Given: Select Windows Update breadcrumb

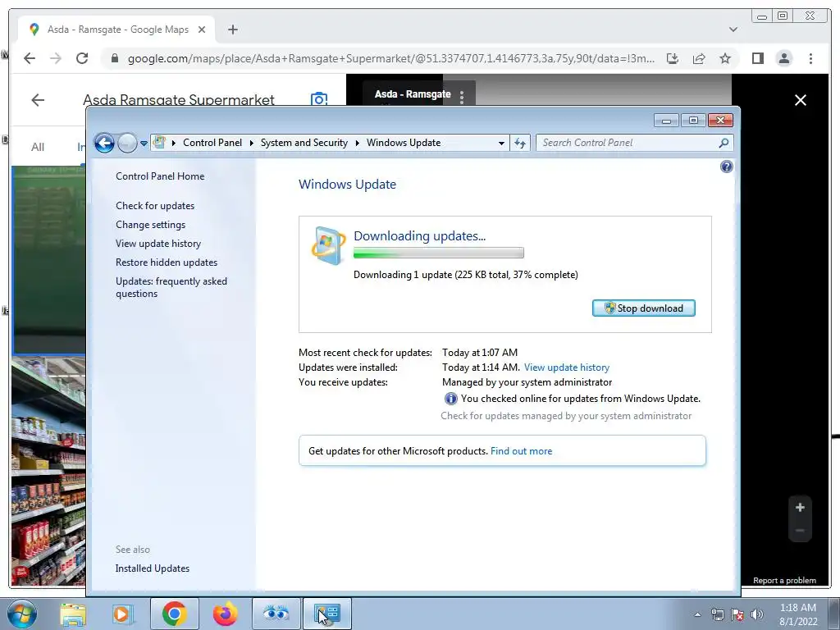Looking at the screenshot, I should 404,143.
